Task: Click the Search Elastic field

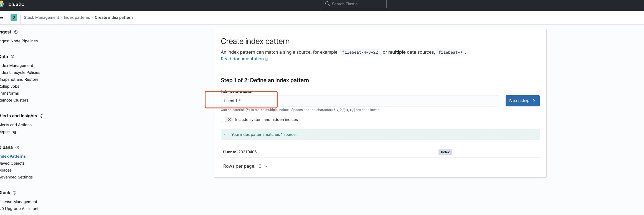Action: click(355, 4)
